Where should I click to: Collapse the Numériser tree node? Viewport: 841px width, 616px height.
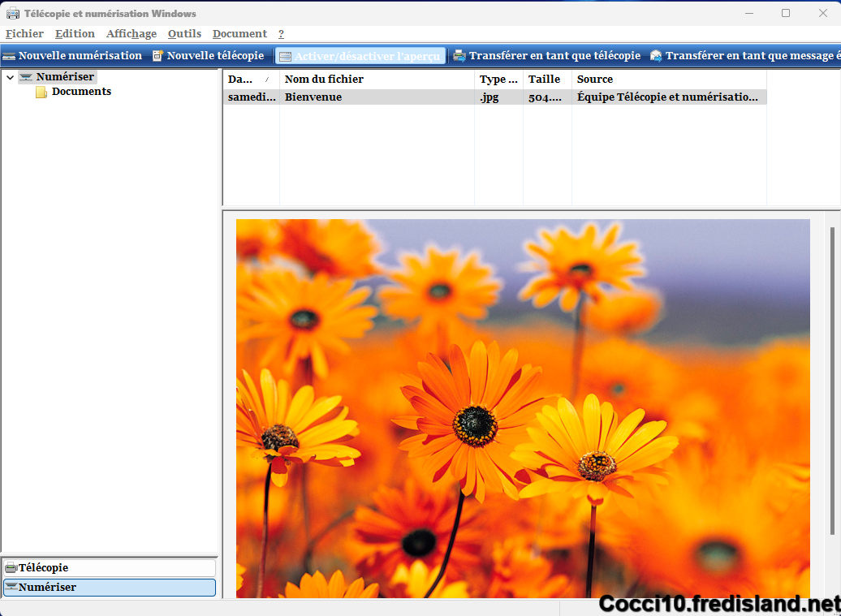coord(11,77)
